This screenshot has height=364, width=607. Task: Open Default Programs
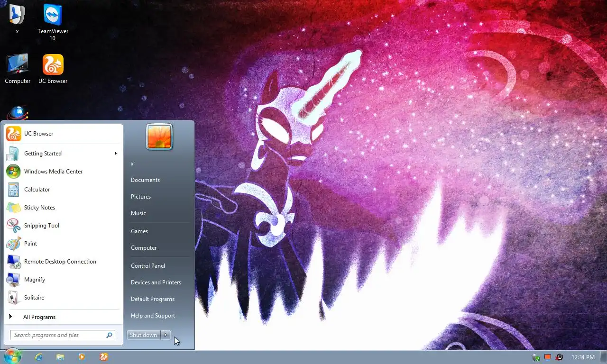click(x=159, y=299)
